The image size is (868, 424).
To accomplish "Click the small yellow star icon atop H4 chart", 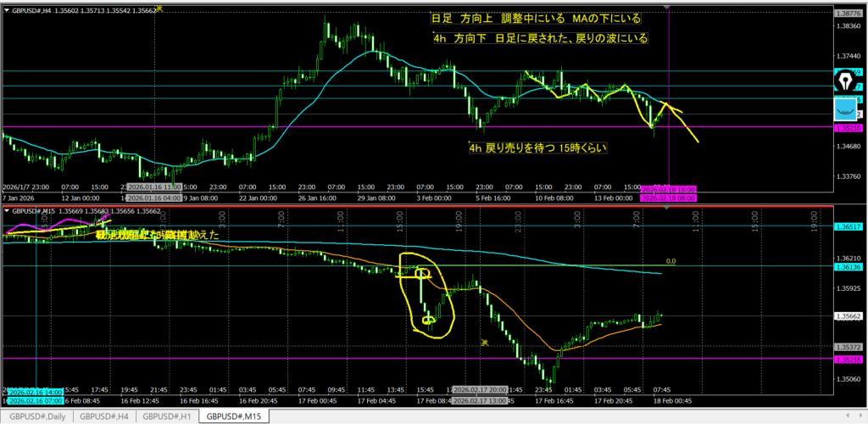I will [x=161, y=7].
